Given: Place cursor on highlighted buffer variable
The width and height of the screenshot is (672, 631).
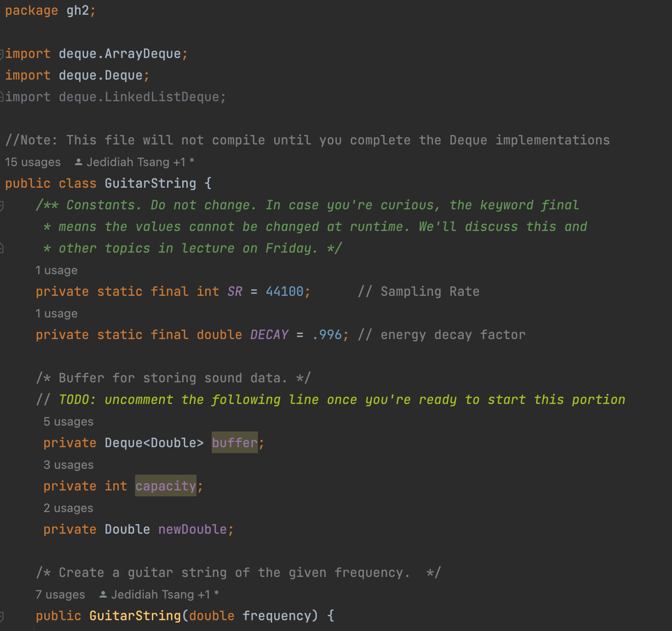Looking at the screenshot, I should (234, 443).
